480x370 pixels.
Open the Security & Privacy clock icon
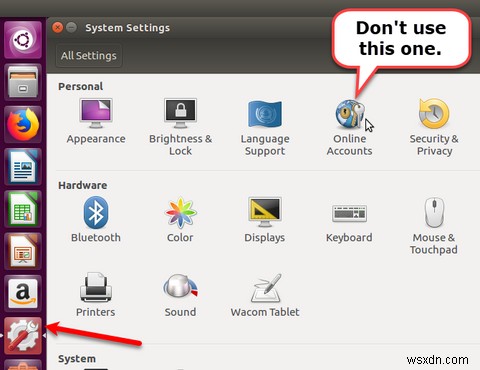(x=434, y=114)
